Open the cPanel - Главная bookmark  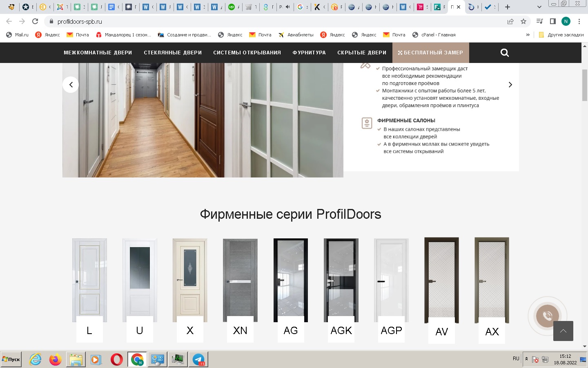434,35
